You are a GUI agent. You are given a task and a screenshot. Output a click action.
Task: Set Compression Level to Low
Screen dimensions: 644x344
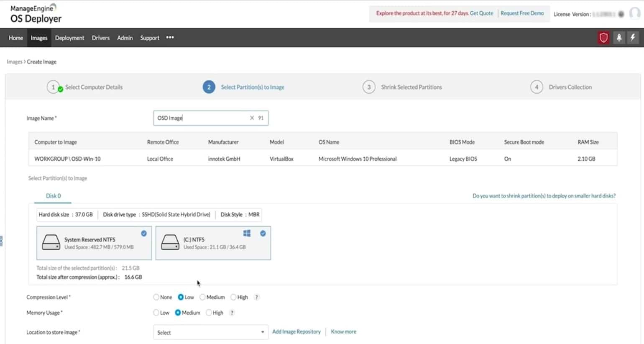click(181, 297)
